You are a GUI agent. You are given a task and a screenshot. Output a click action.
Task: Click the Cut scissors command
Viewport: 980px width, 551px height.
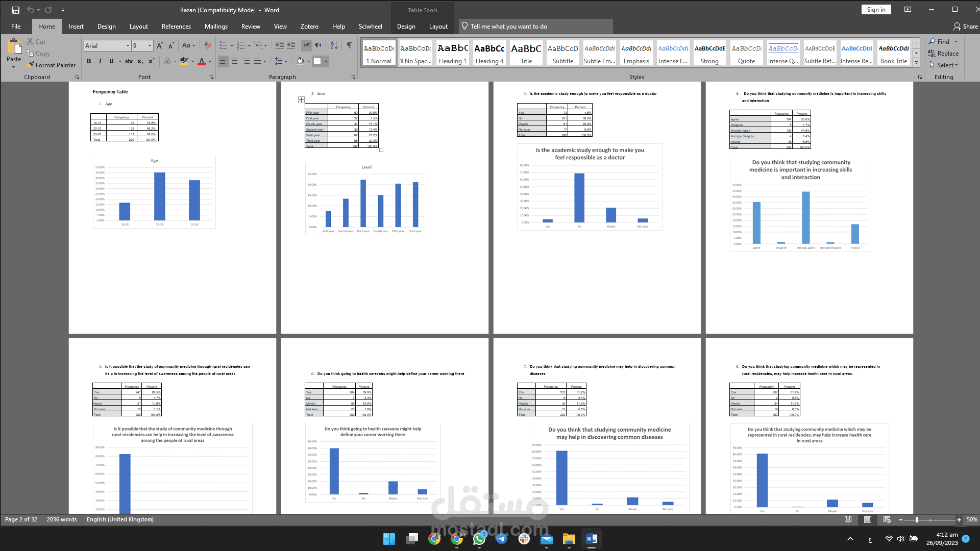[x=36, y=41]
